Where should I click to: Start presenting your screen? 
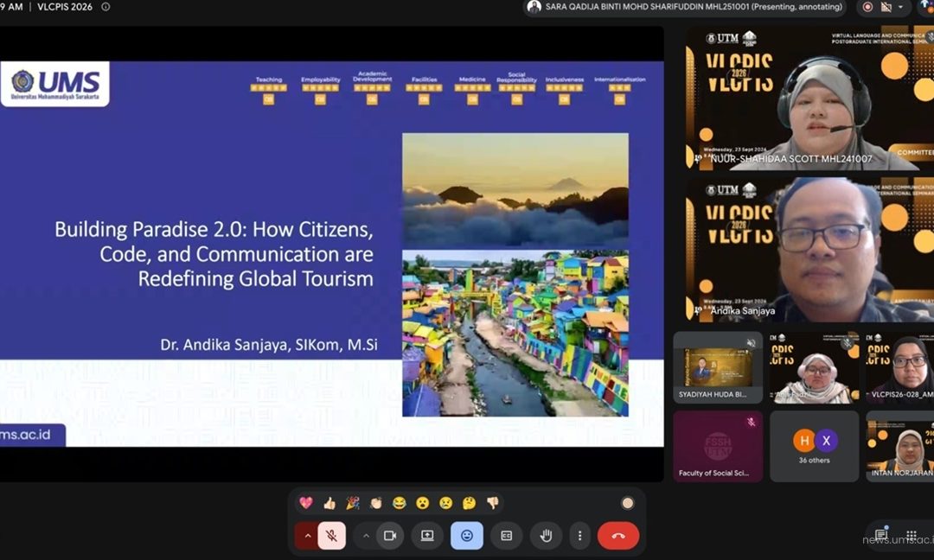(x=427, y=536)
